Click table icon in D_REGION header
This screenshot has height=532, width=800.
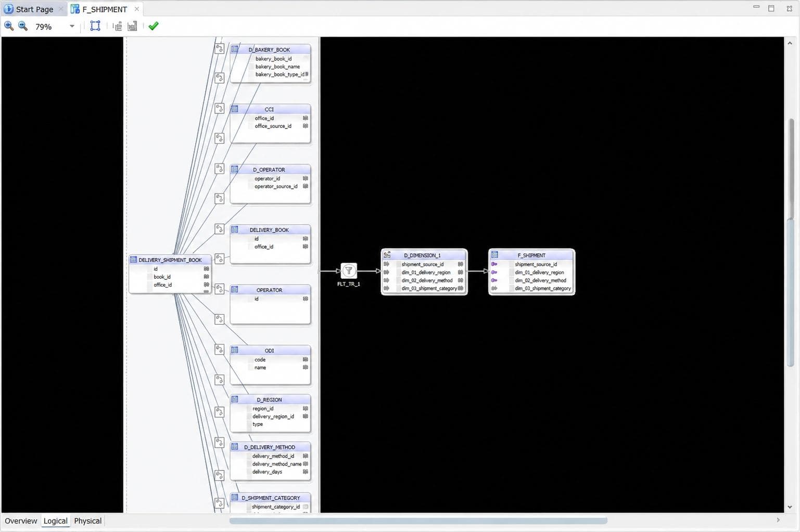pyautogui.click(x=235, y=399)
